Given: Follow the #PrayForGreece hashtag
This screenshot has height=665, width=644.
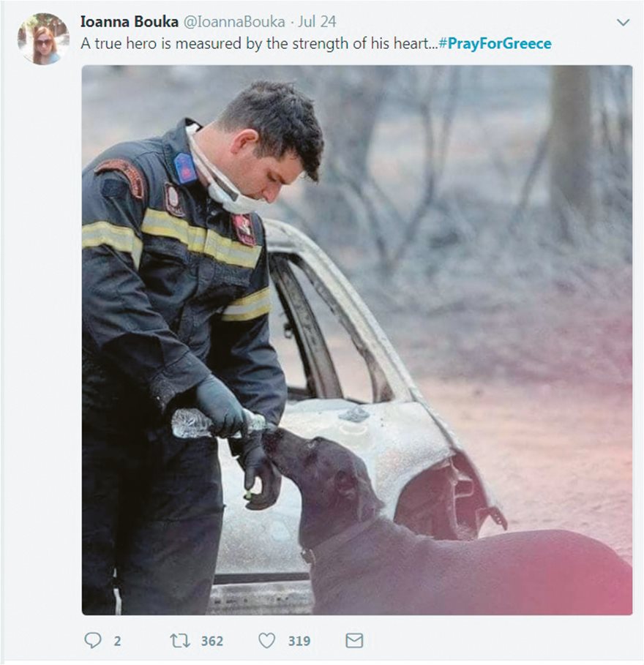Looking at the screenshot, I should [x=495, y=43].
